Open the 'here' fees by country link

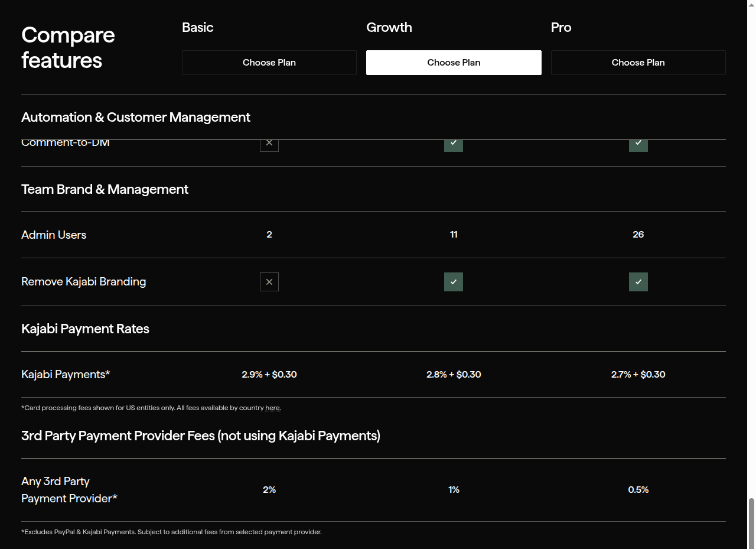pyautogui.click(x=273, y=408)
